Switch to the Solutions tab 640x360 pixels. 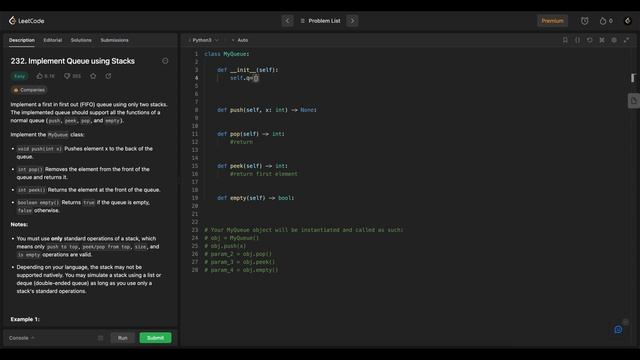[81, 40]
